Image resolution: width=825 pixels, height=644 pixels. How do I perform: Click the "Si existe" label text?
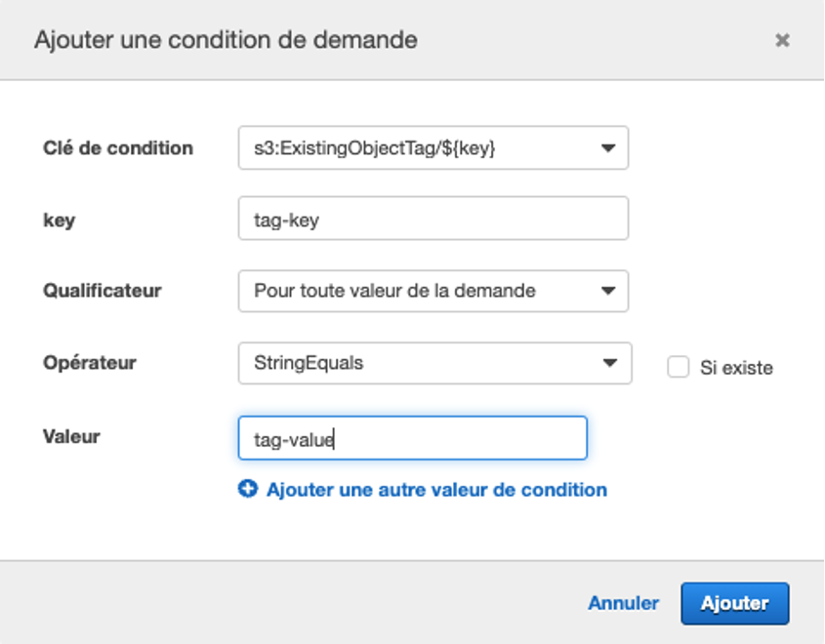pos(736,368)
